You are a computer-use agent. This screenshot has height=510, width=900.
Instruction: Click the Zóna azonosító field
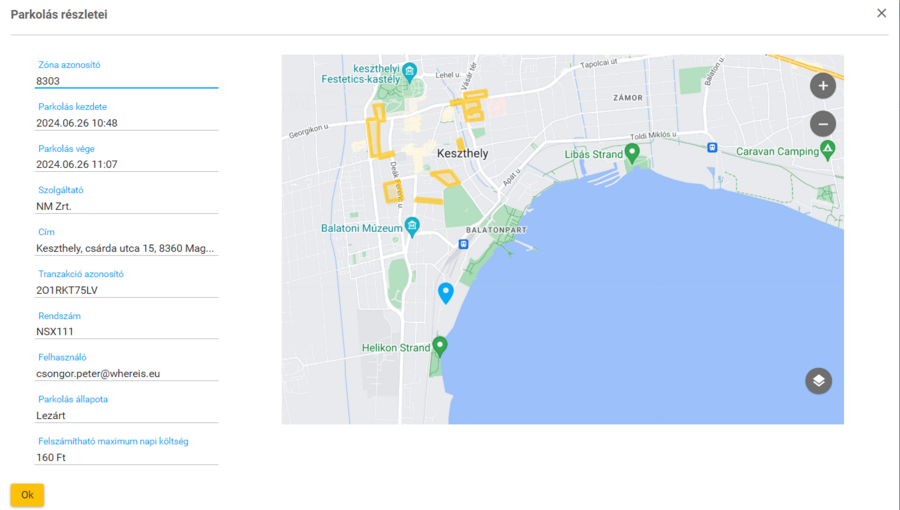[126, 81]
